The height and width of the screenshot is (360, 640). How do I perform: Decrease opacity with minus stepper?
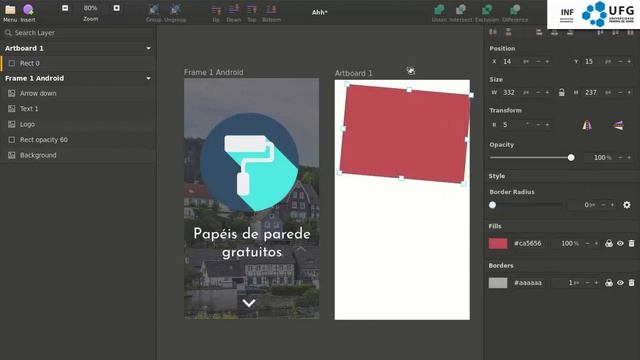[x=620, y=158]
